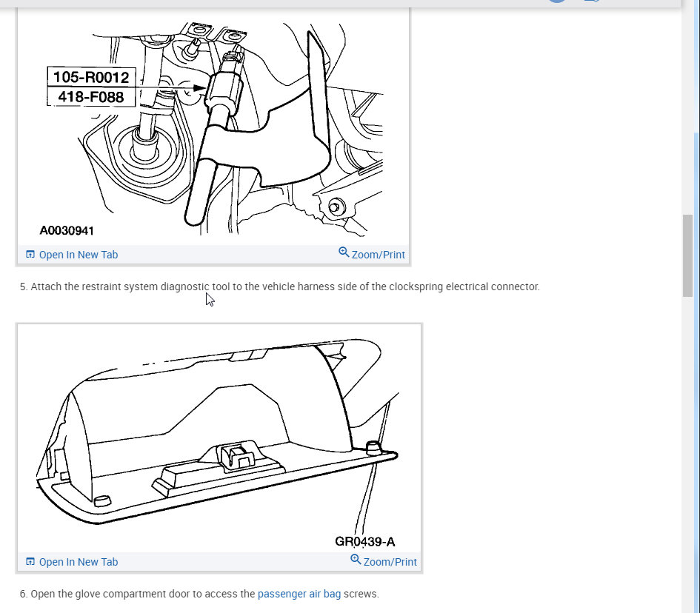This screenshot has height=613, width=700.
Task: Click the gray page scrollbar thumb
Action: [687, 255]
